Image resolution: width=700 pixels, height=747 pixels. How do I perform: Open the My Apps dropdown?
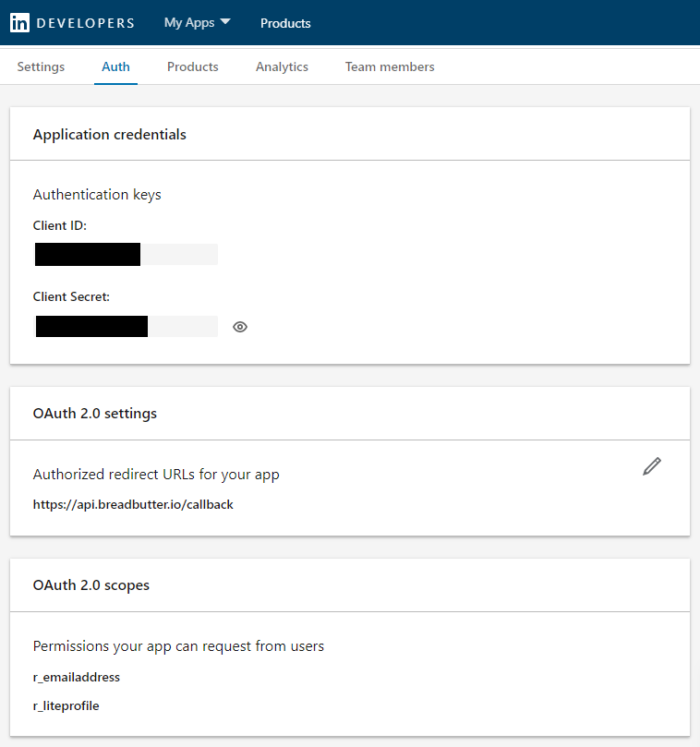tap(197, 23)
